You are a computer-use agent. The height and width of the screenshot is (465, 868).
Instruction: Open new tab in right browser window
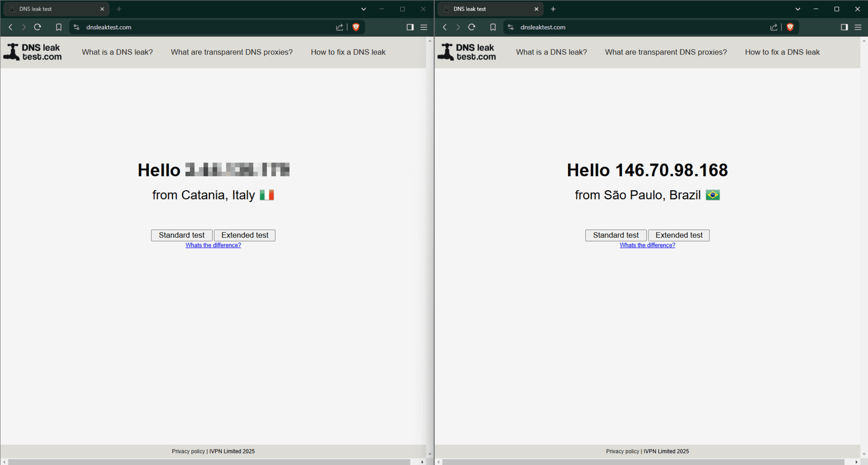coord(553,9)
